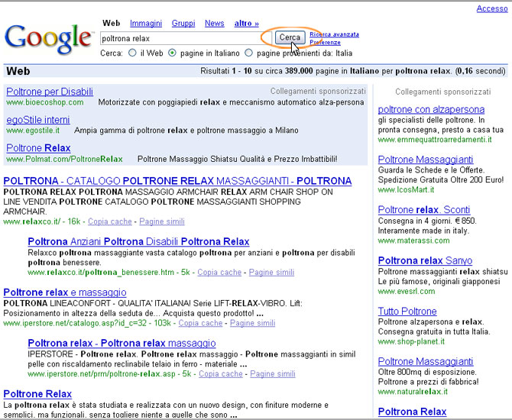Open result 'POLTRONA - CATALOGO POLTRONE RELAX MASSAGGIANTI'
Image resolution: width=512 pixels, height=420 pixels.
177,181
